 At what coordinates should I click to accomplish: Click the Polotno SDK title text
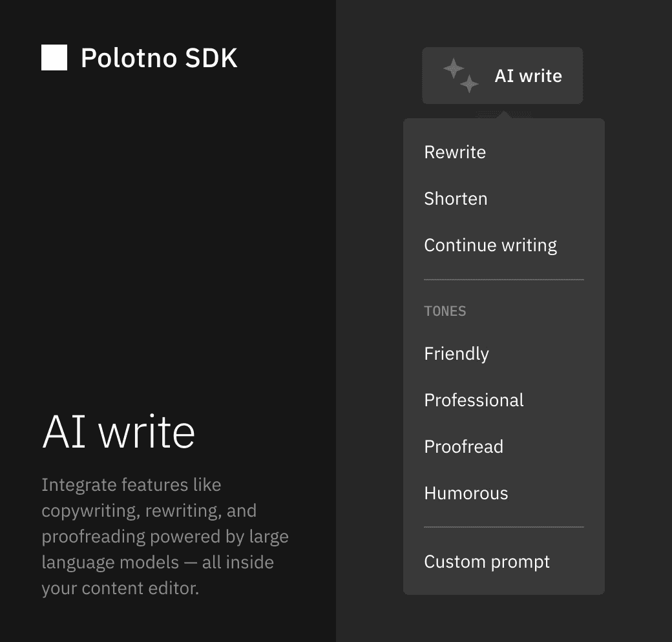tap(159, 58)
